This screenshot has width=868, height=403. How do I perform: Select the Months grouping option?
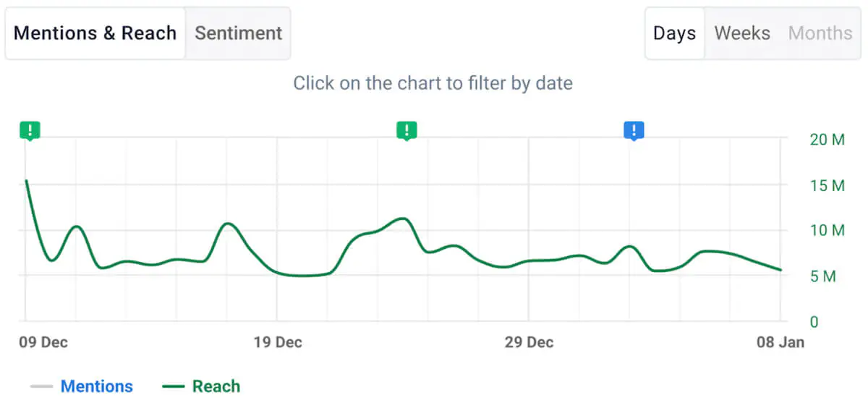click(x=820, y=33)
